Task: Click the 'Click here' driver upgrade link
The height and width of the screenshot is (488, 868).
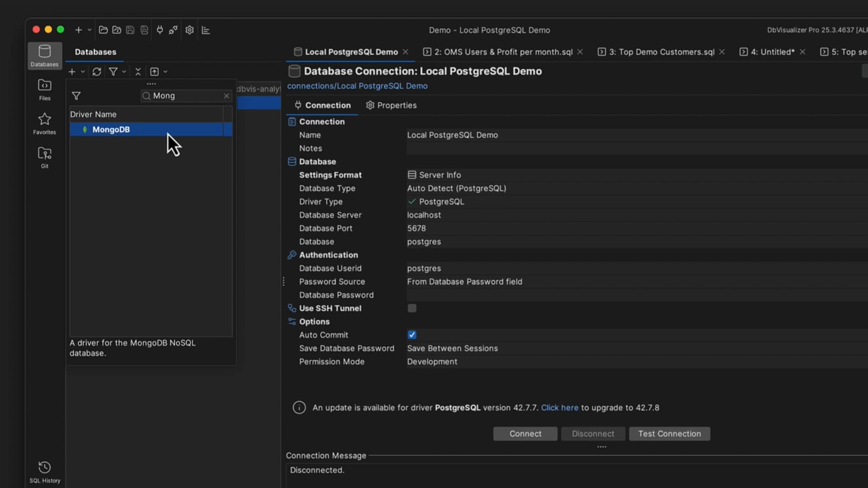Action: coord(559,408)
